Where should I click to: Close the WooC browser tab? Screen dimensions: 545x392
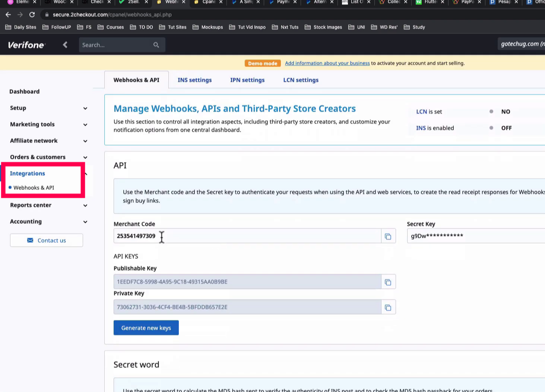72,2
